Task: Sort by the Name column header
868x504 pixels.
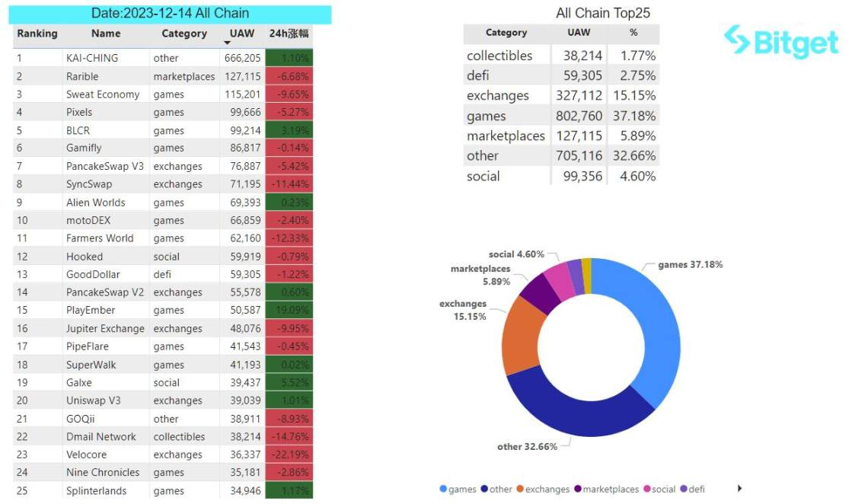Action: [106, 33]
